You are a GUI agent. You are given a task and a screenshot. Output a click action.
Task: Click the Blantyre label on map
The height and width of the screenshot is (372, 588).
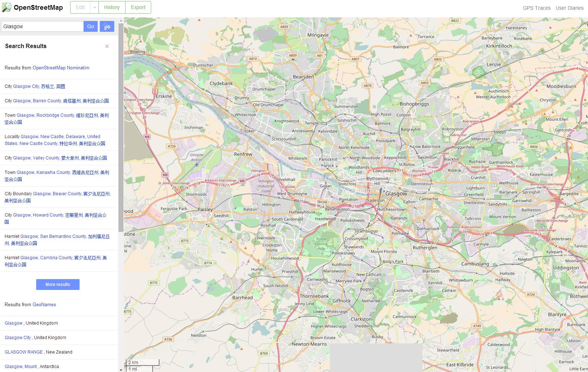pyautogui.click(x=557, y=315)
